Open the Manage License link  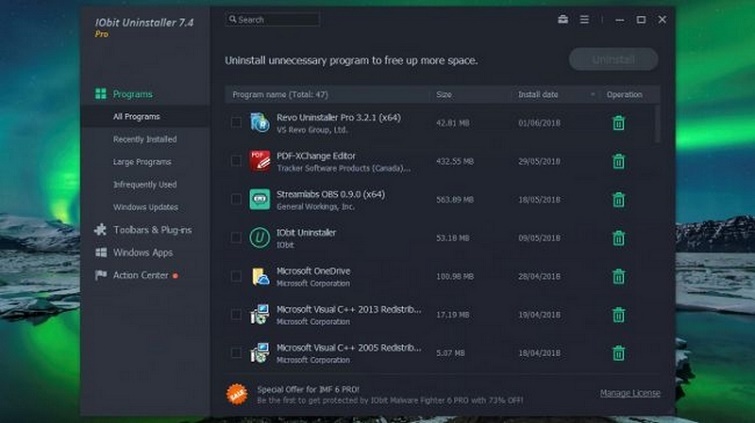click(x=630, y=393)
